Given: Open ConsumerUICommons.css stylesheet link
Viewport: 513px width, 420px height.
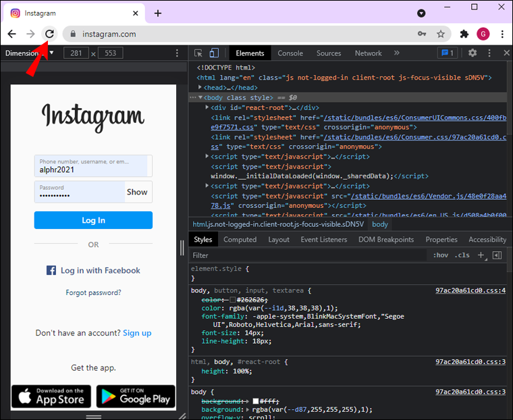Looking at the screenshot, I should [358, 122].
